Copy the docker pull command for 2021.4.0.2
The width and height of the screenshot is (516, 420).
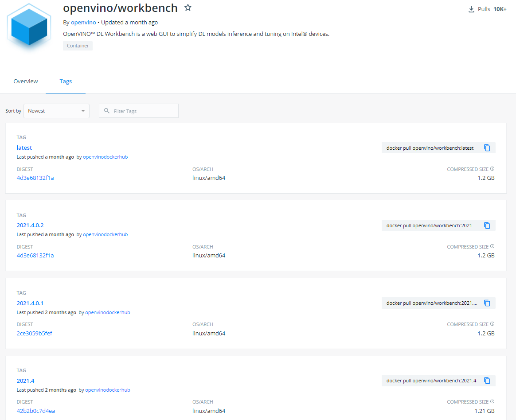click(487, 225)
